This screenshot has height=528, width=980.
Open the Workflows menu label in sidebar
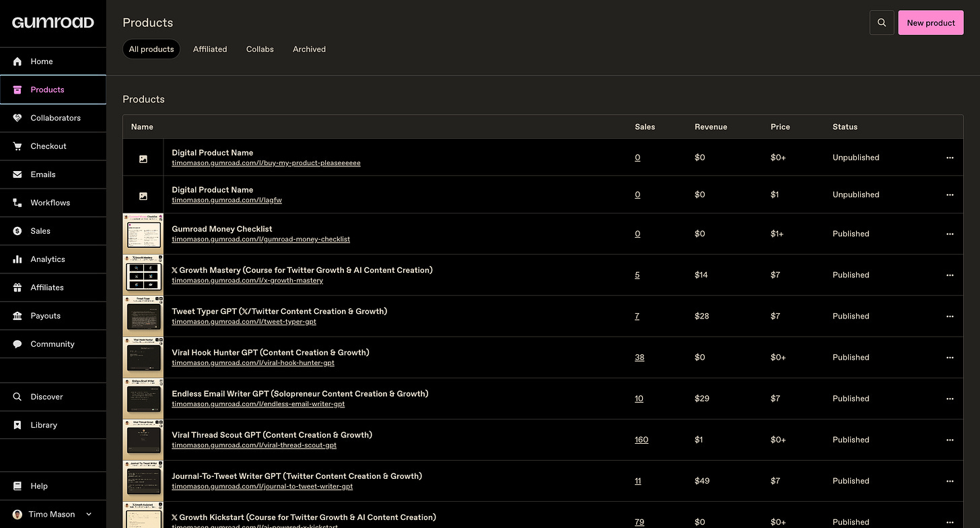coord(50,203)
